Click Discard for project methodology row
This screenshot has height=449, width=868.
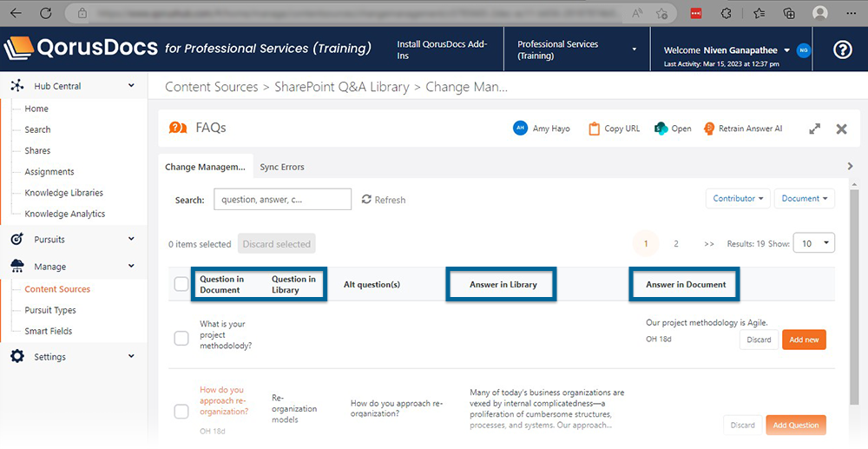pos(759,340)
